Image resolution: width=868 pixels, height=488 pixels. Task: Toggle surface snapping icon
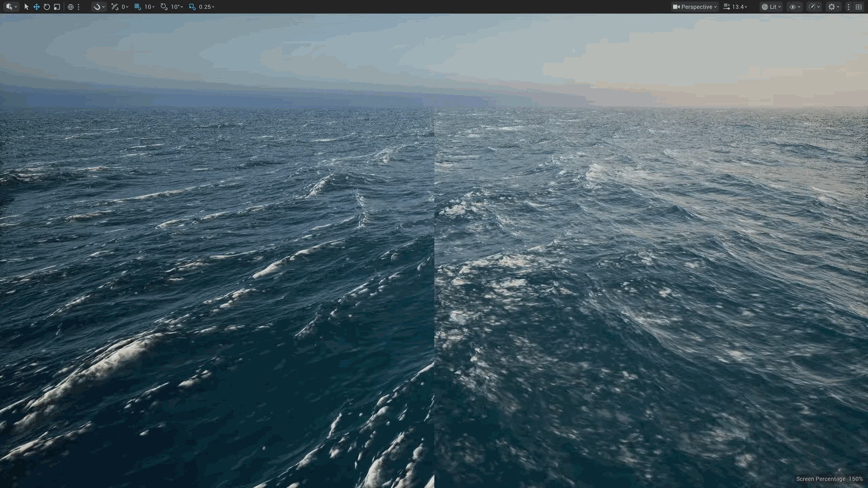[x=114, y=7]
